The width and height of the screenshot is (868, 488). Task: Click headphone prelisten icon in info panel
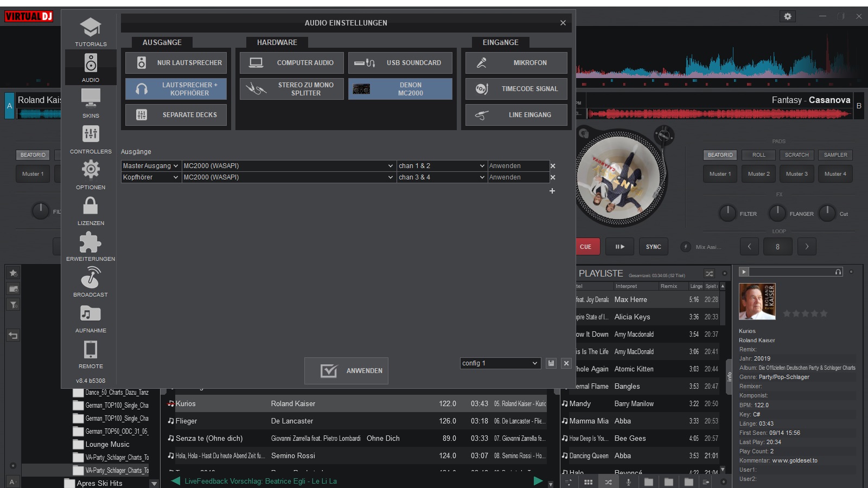pyautogui.click(x=838, y=272)
